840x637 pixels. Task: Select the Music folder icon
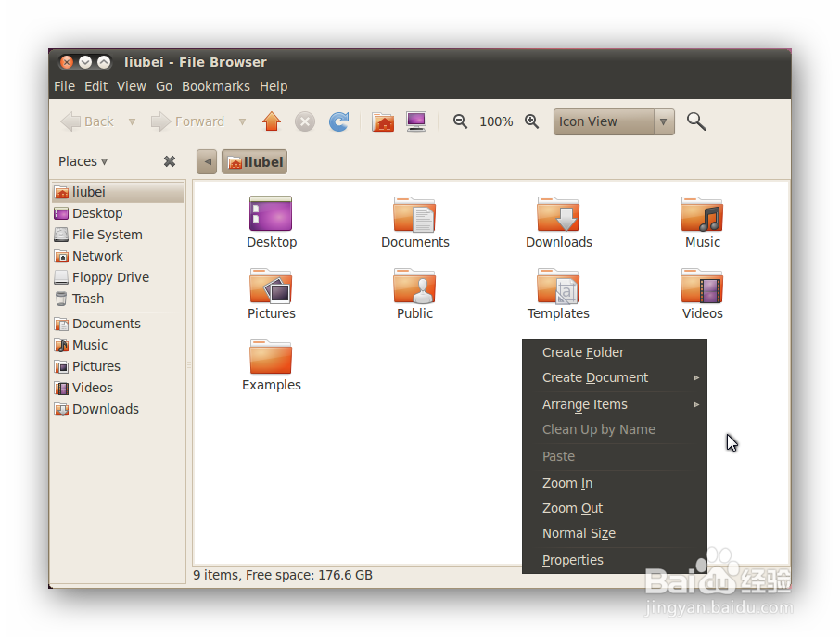[x=702, y=214]
